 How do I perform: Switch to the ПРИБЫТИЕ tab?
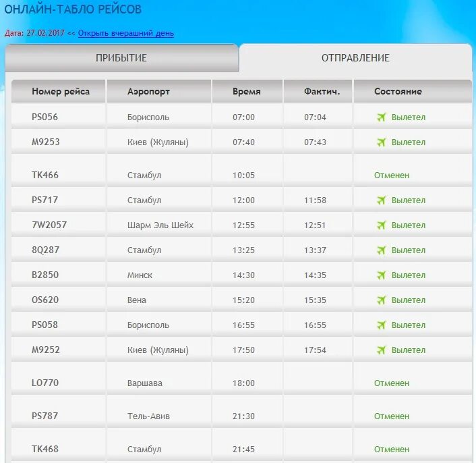pyautogui.click(x=122, y=58)
